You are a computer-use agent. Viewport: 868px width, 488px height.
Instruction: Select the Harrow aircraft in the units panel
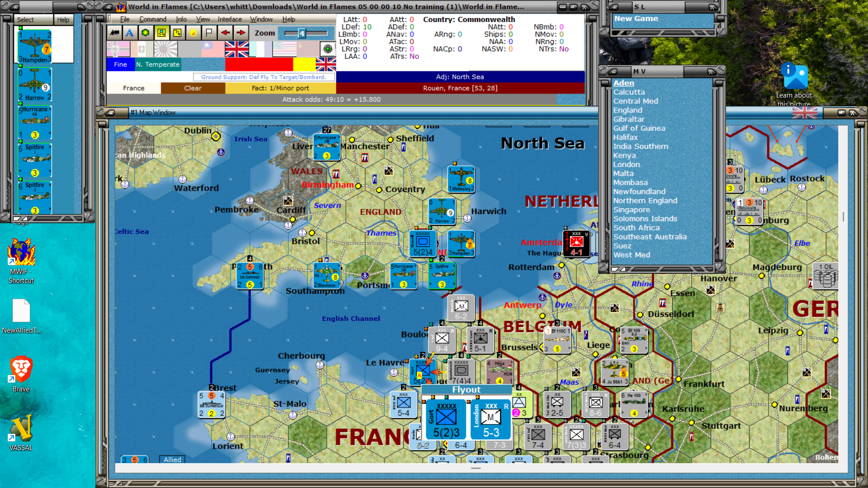click(35, 84)
